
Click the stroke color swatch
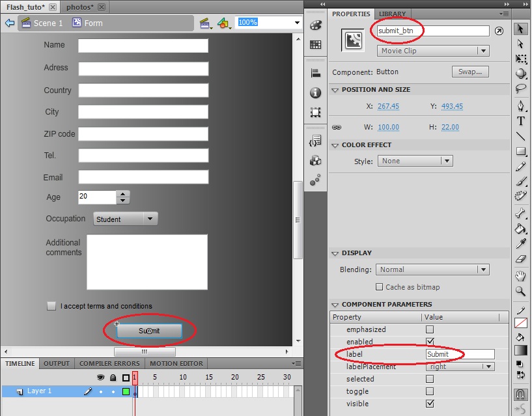521,323
